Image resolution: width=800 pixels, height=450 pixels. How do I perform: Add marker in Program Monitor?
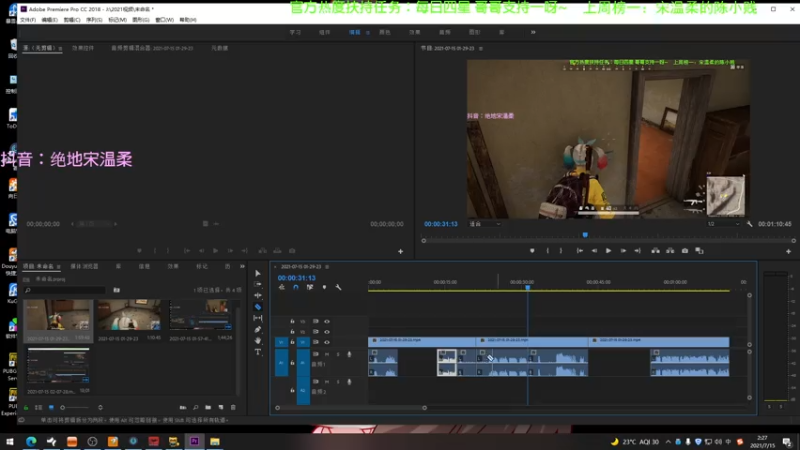pos(532,251)
